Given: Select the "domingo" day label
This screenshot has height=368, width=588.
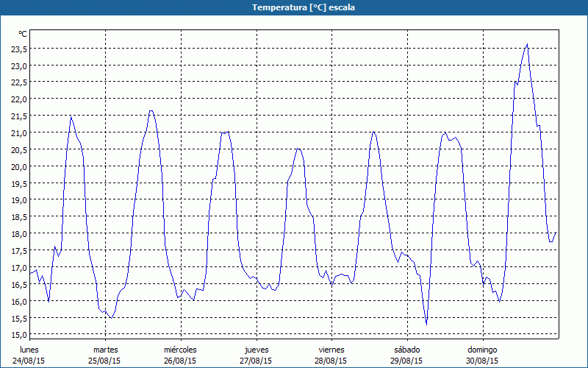Looking at the screenshot, I should (482, 350).
